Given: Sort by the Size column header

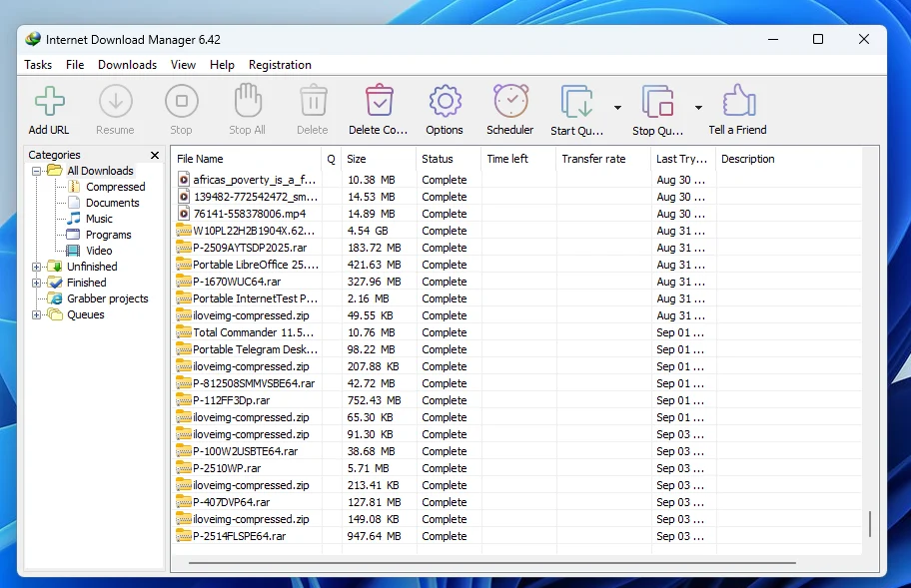Looking at the screenshot, I should [x=379, y=159].
